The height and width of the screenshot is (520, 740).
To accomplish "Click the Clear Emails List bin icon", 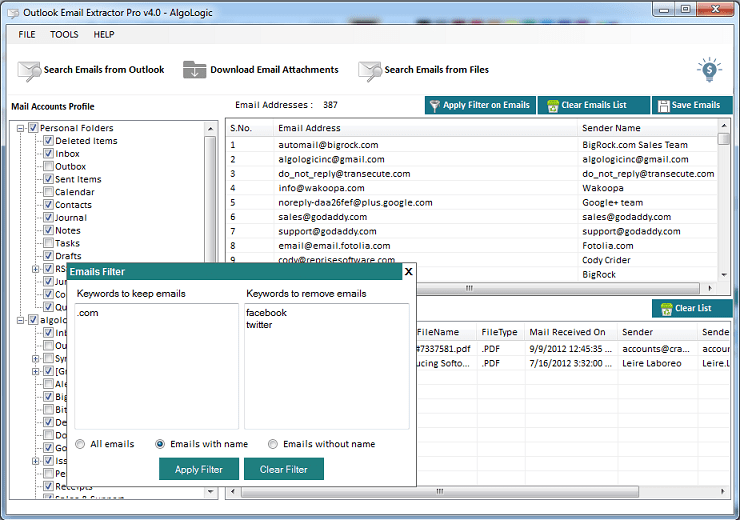I will [552, 106].
